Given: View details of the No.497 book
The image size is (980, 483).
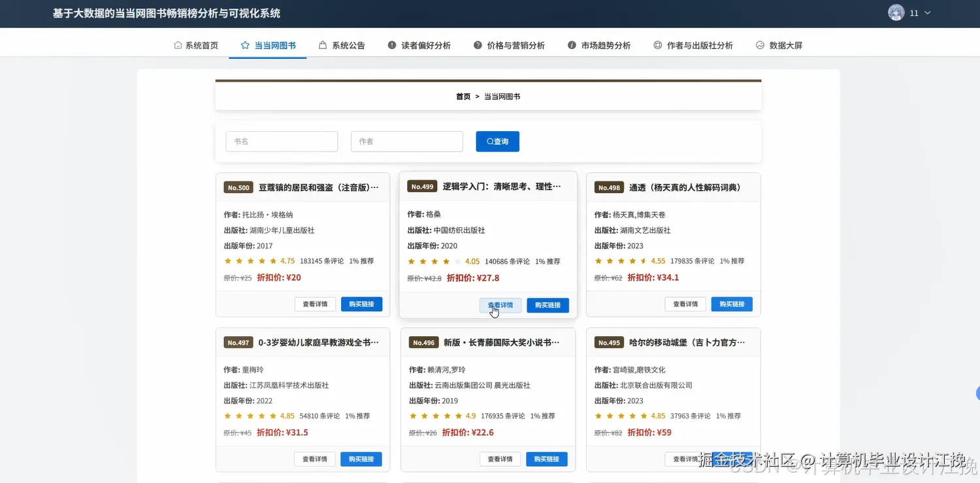Looking at the screenshot, I should click(x=315, y=459).
